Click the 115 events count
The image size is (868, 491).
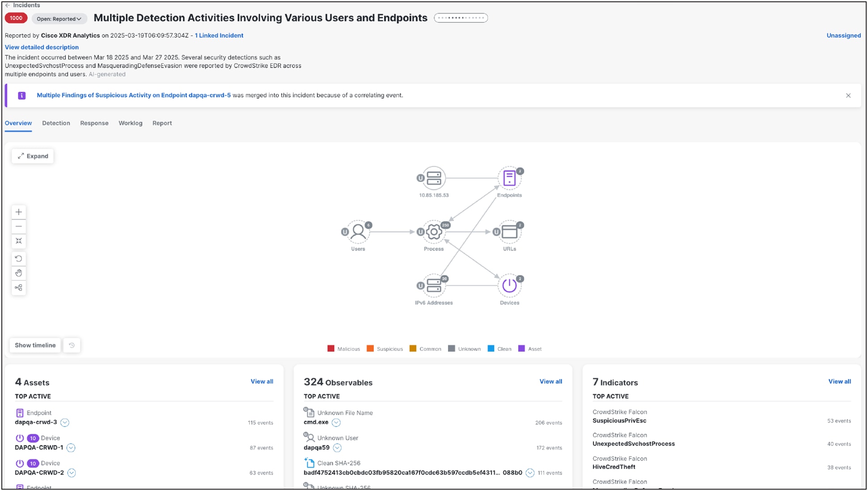(260, 423)
